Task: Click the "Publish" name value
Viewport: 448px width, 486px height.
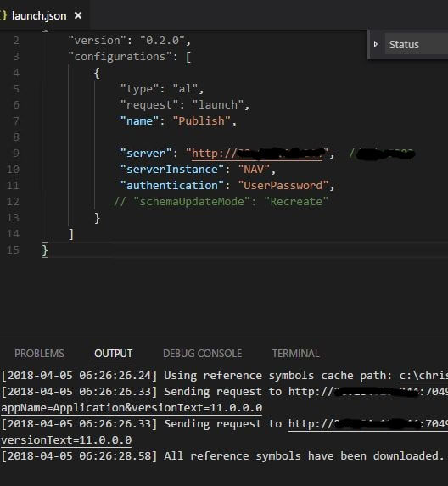Action: tap(202, 121)
